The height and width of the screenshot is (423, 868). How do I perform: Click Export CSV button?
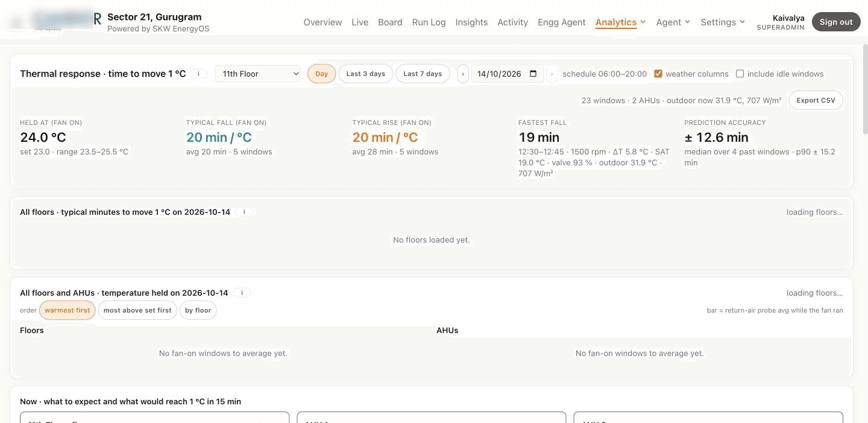(x=816, y=100)
